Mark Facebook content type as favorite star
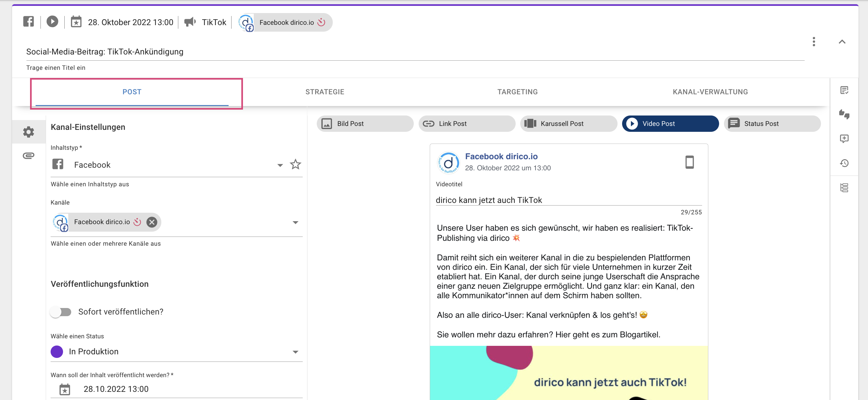Image resolution: width=868 pixels, height=400 pixels. tap(296, 164)
